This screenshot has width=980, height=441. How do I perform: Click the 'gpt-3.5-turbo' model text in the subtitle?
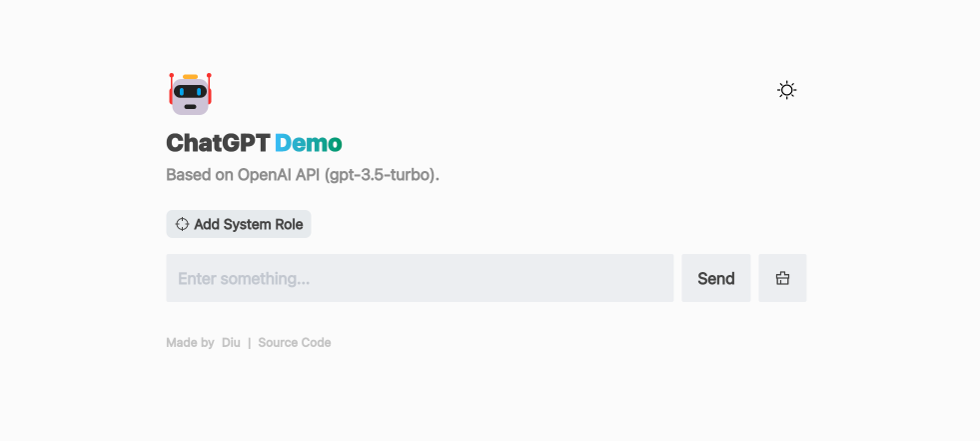382,175
